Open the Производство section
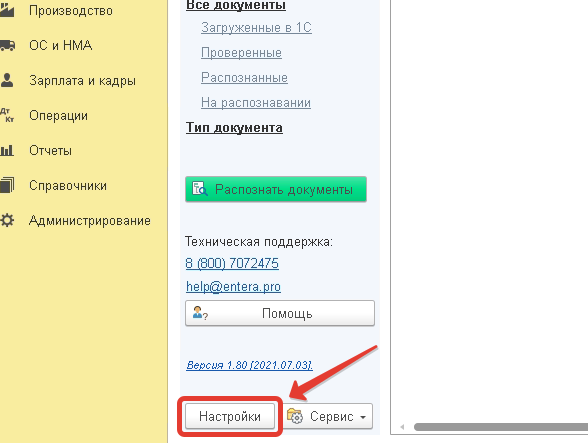This screenshot has width=588, height=443. point(70,11)
